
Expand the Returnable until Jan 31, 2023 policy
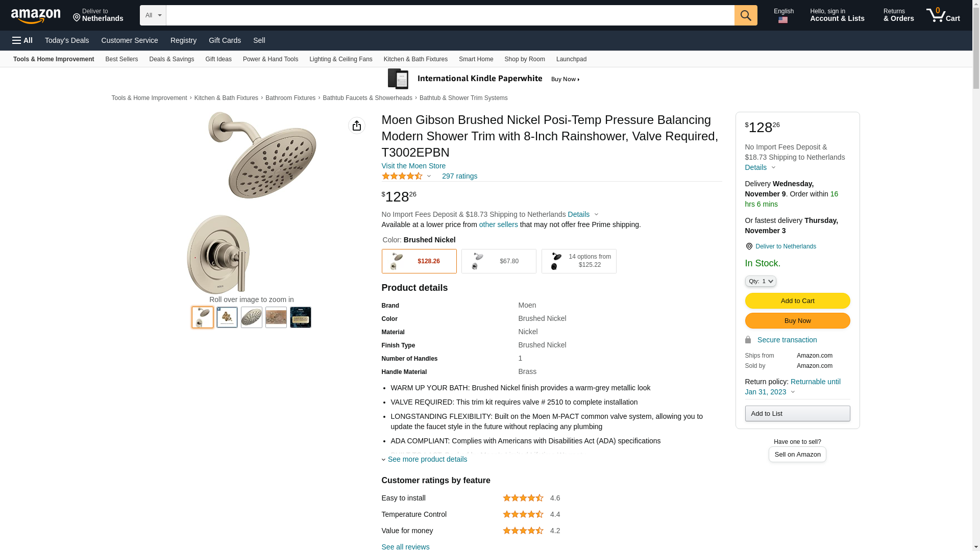pyautogui.click(x=793, y=387)
